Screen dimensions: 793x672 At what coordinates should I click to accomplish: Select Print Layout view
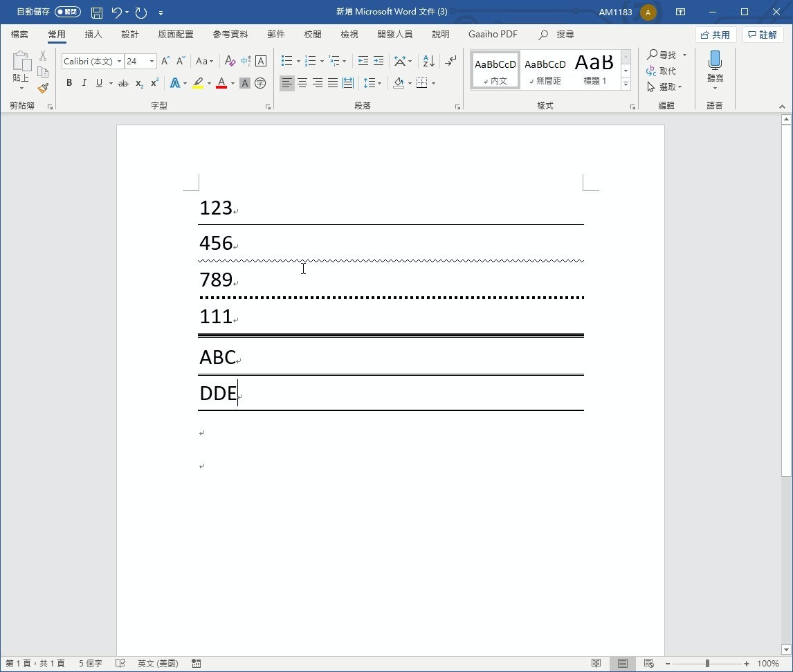click(x=623, y=664)
